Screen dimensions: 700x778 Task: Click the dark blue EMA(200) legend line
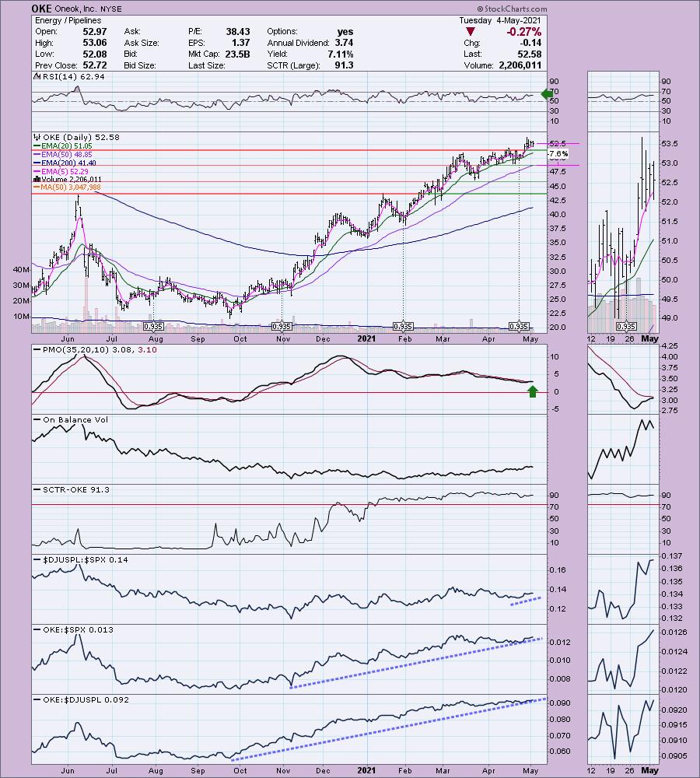tap(37, 163)
